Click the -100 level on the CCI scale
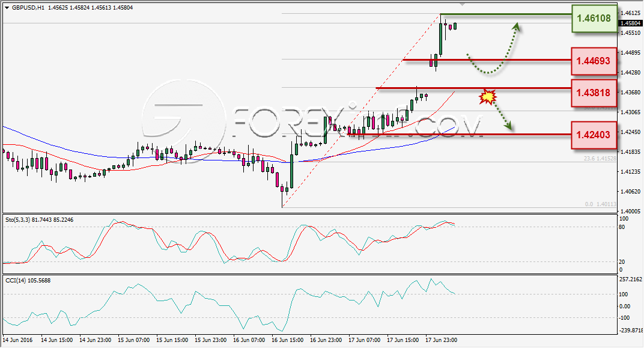 click(x=624, y=317)
